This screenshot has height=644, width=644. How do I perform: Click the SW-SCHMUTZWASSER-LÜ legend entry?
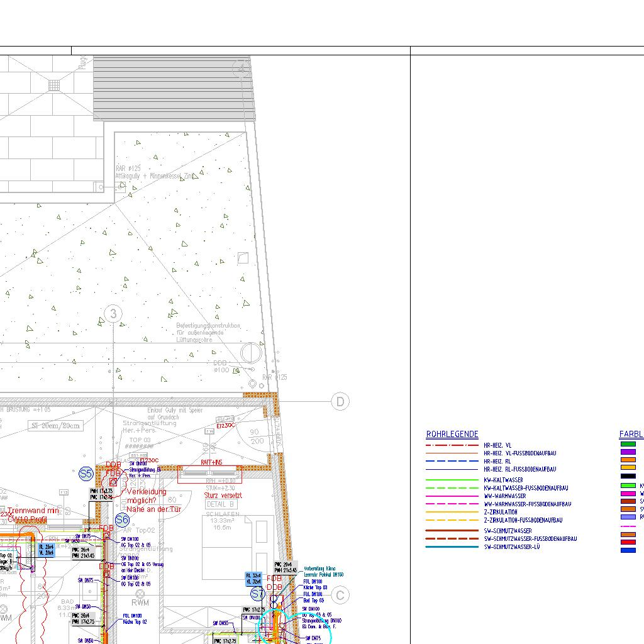(x=511, y=547)
